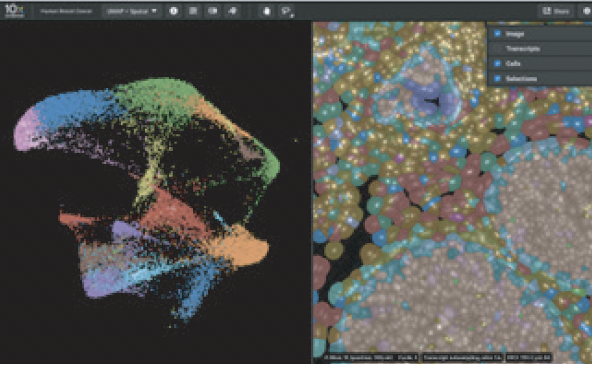
Task: Click the Human Breast Cancer dataset title
Action: point(66,11)
